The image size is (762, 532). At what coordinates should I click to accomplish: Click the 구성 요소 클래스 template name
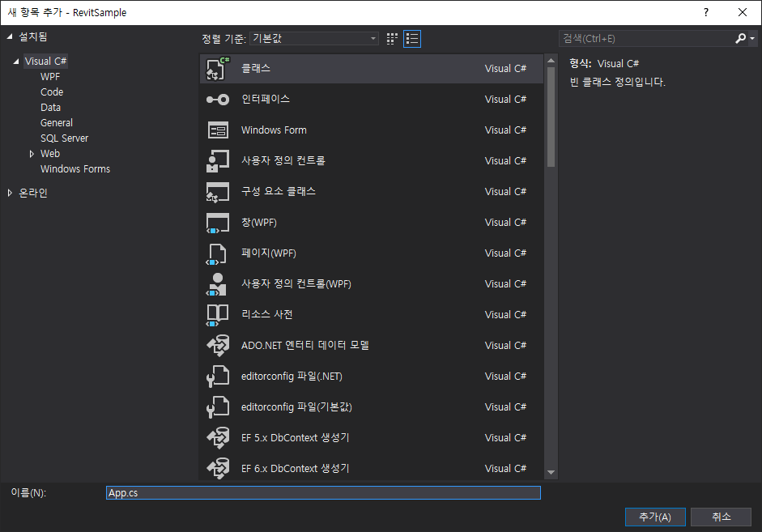tap(279, 191)
